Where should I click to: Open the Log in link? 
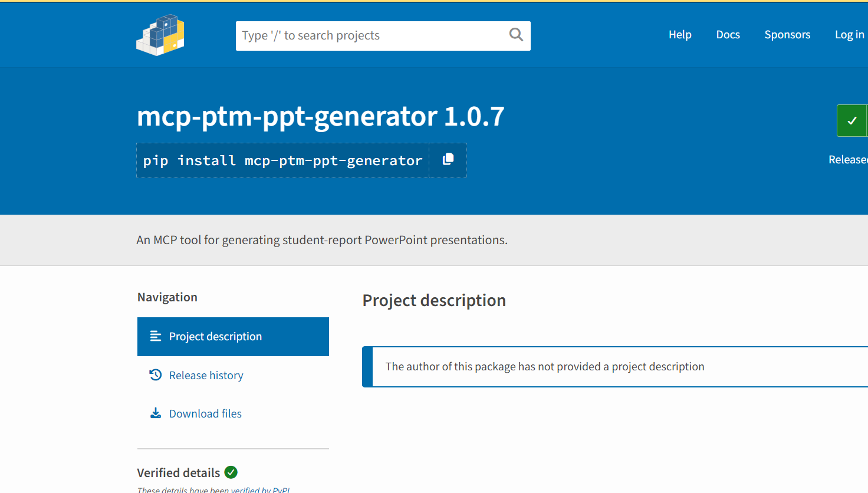[850, 35]
